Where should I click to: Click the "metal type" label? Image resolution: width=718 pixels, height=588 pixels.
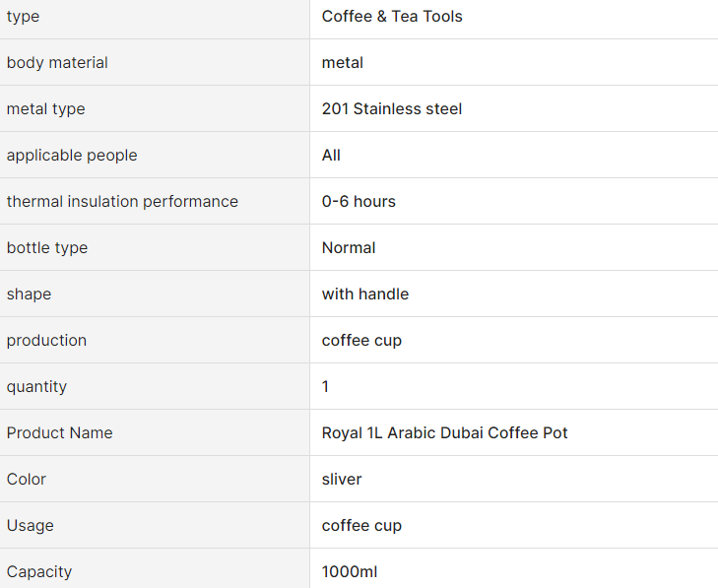tap(45, 109)
